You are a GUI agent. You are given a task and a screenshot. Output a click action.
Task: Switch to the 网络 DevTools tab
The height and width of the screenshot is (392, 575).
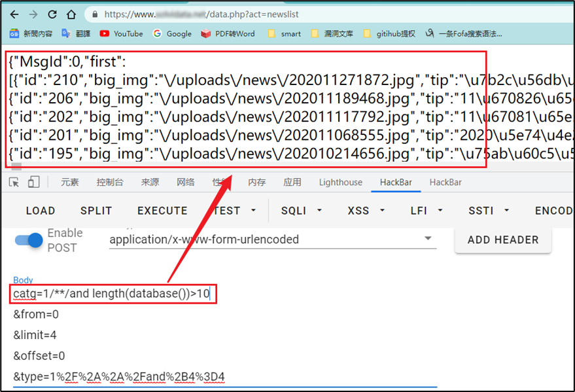tap(186, 182)
